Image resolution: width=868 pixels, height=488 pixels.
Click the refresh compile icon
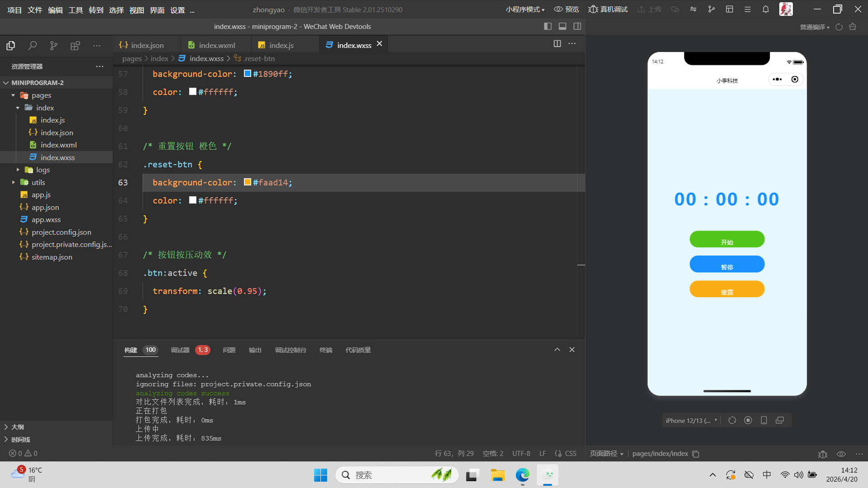[839, 27]
